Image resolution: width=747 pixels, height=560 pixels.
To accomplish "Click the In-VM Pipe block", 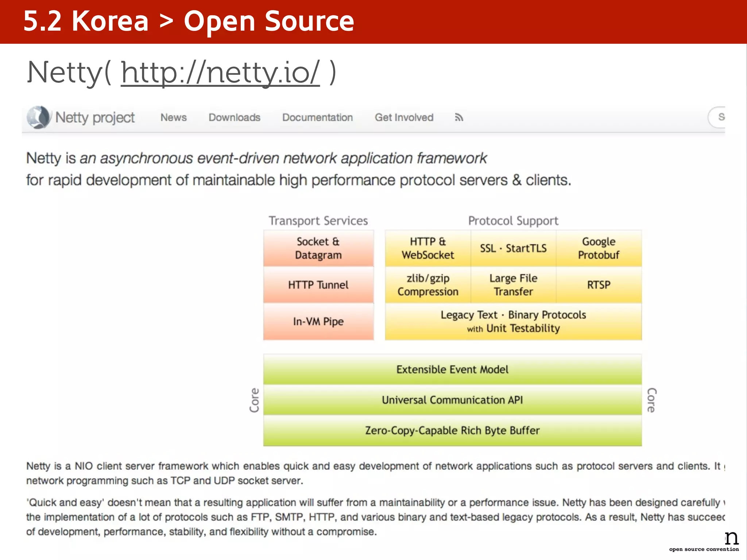I will pos(318,322).
